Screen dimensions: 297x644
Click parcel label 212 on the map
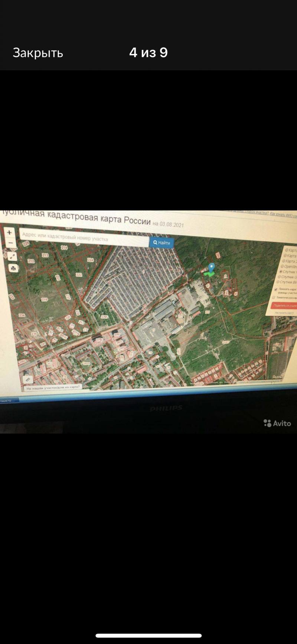[31, 261]
